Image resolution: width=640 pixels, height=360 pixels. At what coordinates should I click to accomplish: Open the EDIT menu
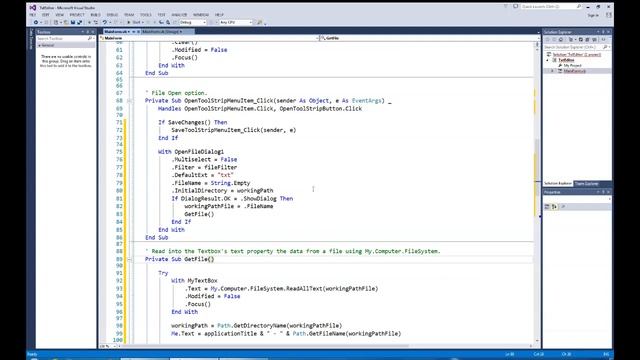[x=45, y=15]
